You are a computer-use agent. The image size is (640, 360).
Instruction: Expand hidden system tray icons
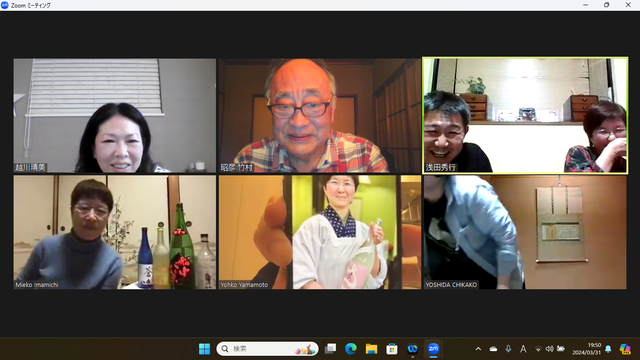478,349
